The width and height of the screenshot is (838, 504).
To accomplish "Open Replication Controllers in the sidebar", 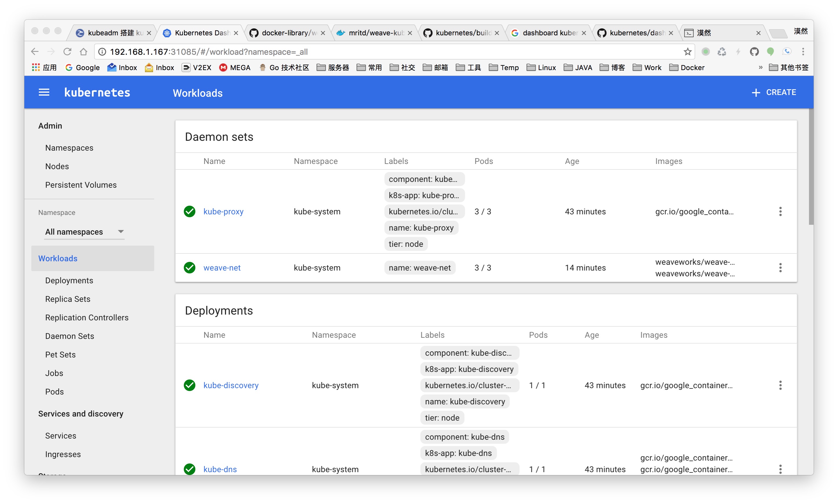I will 87,317.
